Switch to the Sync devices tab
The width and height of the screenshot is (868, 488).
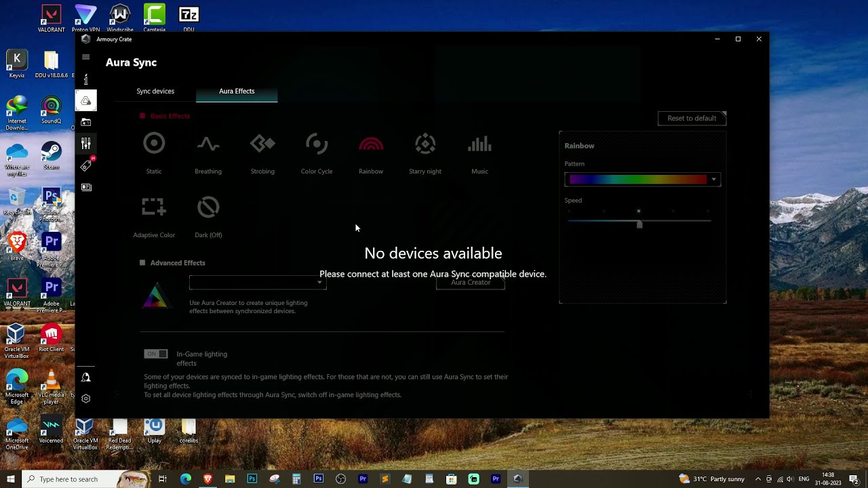(155, 91)
